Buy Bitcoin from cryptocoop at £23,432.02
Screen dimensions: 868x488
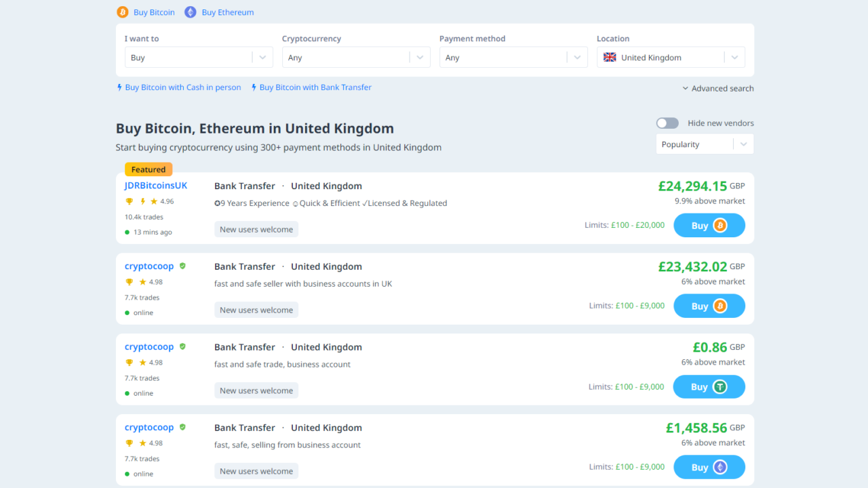[709, 306]
